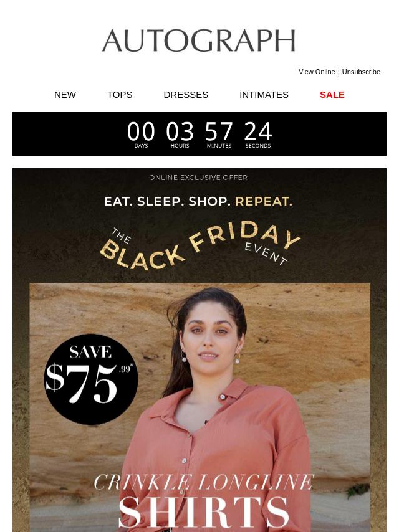Select the DRESSES category
The height and width of the screenshot is (532, 399).
186,95
